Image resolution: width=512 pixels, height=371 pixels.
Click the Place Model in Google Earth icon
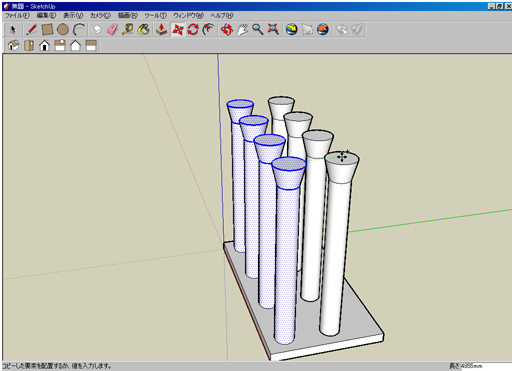coord(323,30)
